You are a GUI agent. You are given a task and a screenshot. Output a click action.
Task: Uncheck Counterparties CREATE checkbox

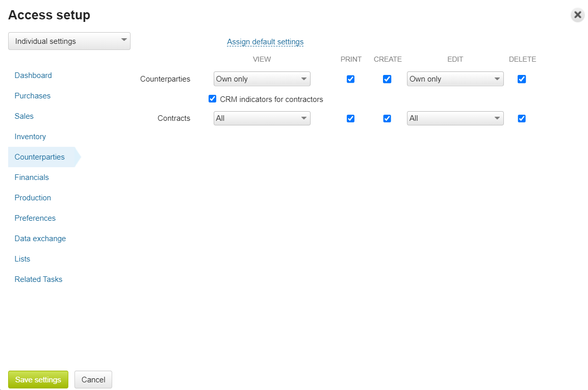tap(387, 79)
